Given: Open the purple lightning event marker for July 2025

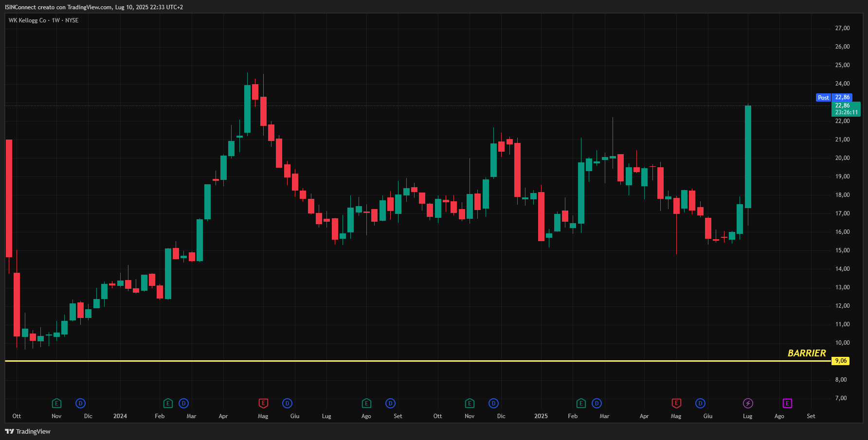Looking at the screenshot, I should click(x=748, y=403).
